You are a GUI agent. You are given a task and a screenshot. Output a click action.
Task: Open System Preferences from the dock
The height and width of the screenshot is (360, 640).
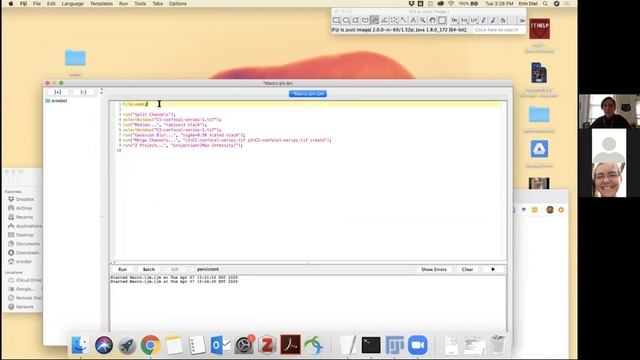tap(244, 345)
